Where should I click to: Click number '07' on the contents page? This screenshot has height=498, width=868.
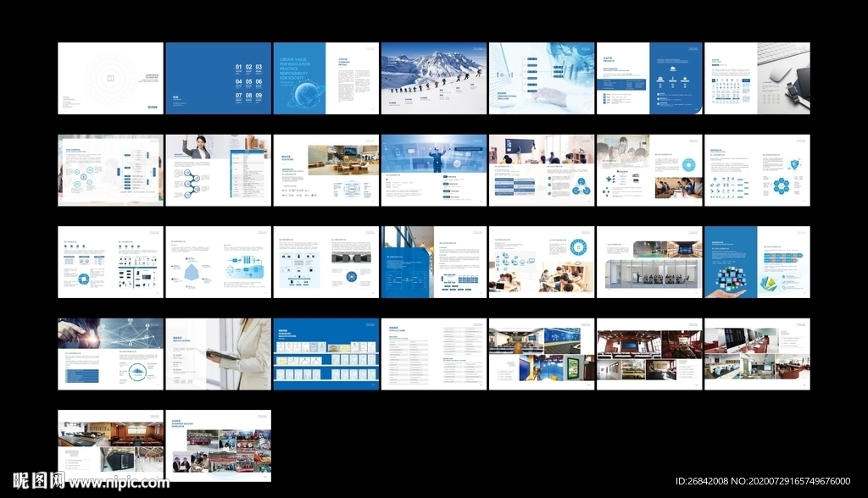[238, 96]
